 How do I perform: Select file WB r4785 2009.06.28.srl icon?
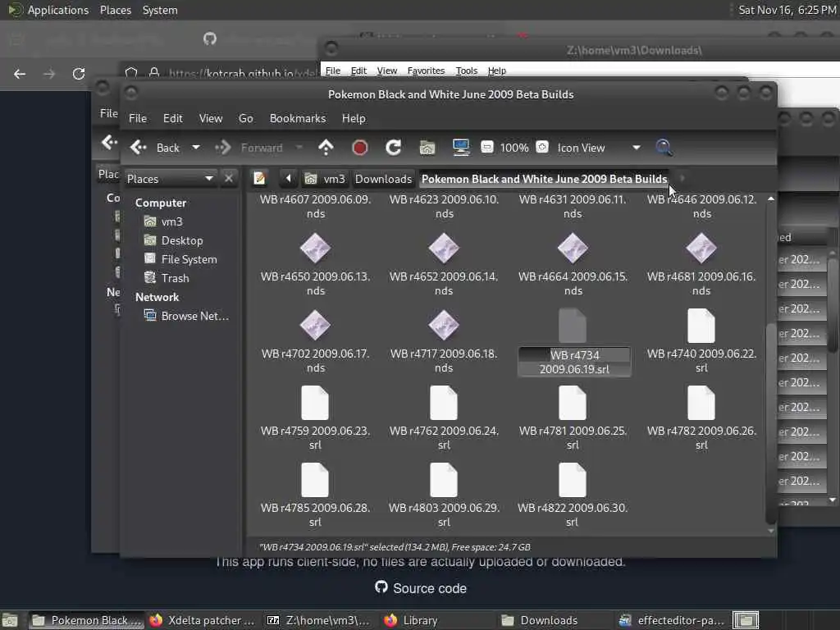pyautogui.click(x=315, y=479)
